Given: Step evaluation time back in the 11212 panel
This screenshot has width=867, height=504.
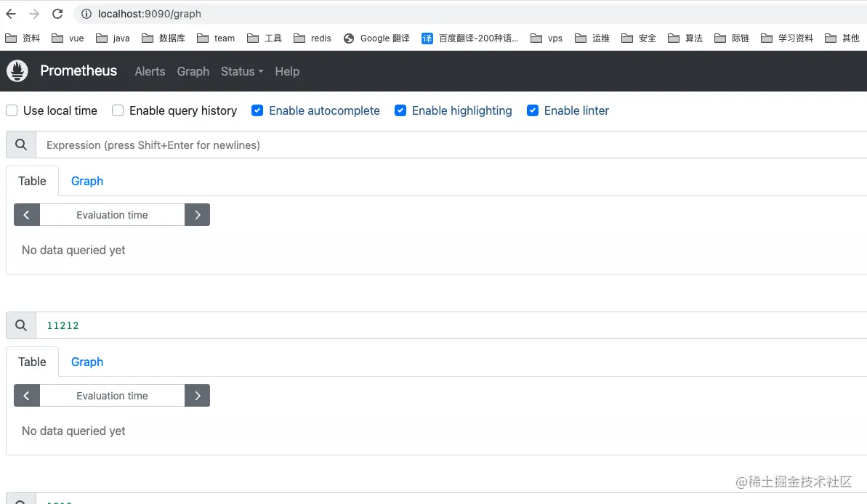Looking at the screenshot, I should (27, 396).
